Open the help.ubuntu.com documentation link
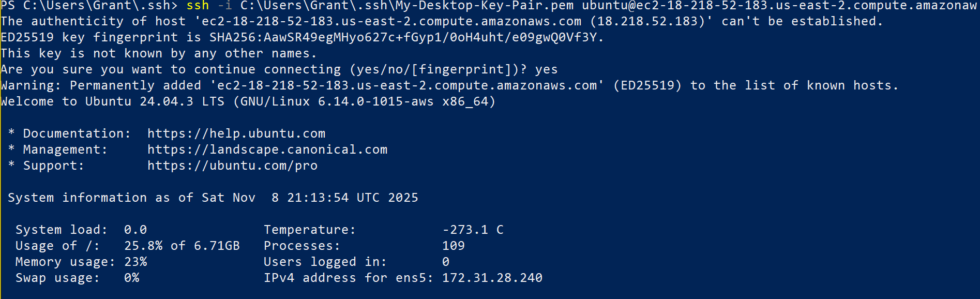This screenshot has width=980, height=299. click(x=236, y=133)
